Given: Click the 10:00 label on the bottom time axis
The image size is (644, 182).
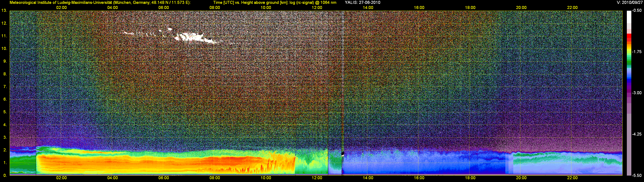Looking at the screenshot, I should [x=266, y=178].
